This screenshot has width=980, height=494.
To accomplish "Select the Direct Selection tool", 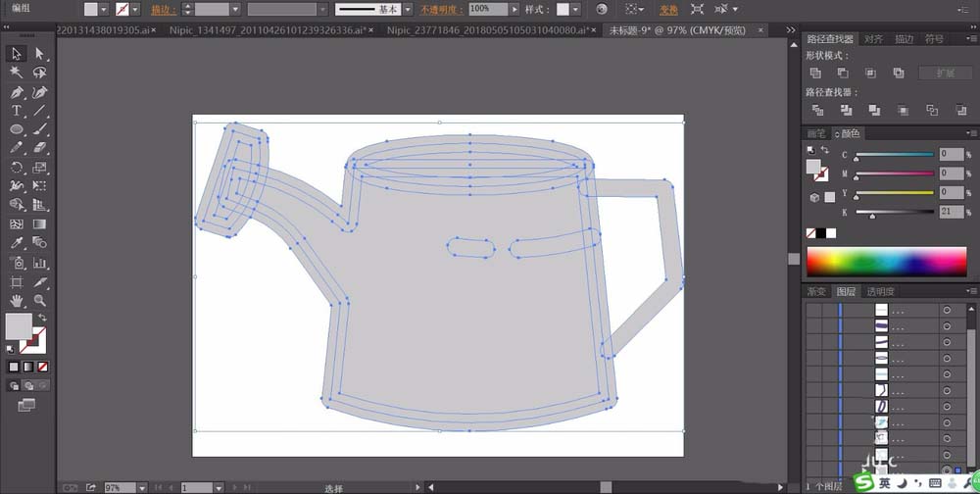I will 39,54.
